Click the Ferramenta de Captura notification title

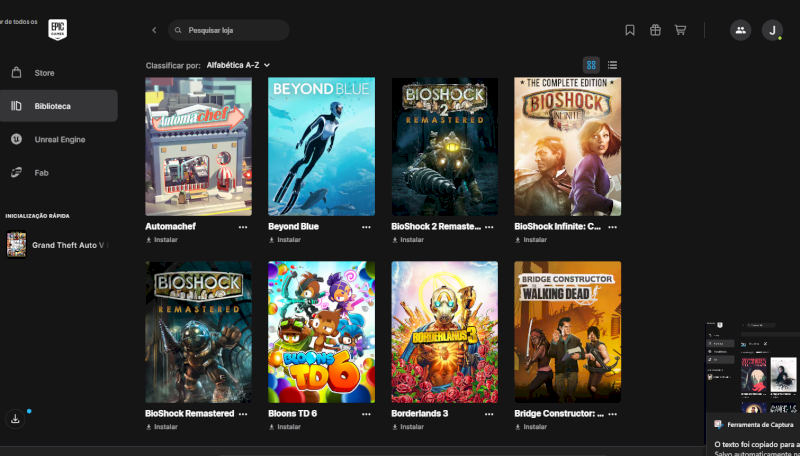pyautogui.click(x=760, y=425)
